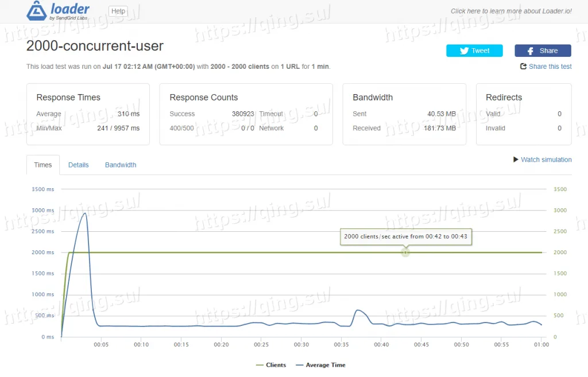The width and height of the screenshot is (588, 377).
Task: Click the average time peak near 00:37
Action: coord(358,310)
